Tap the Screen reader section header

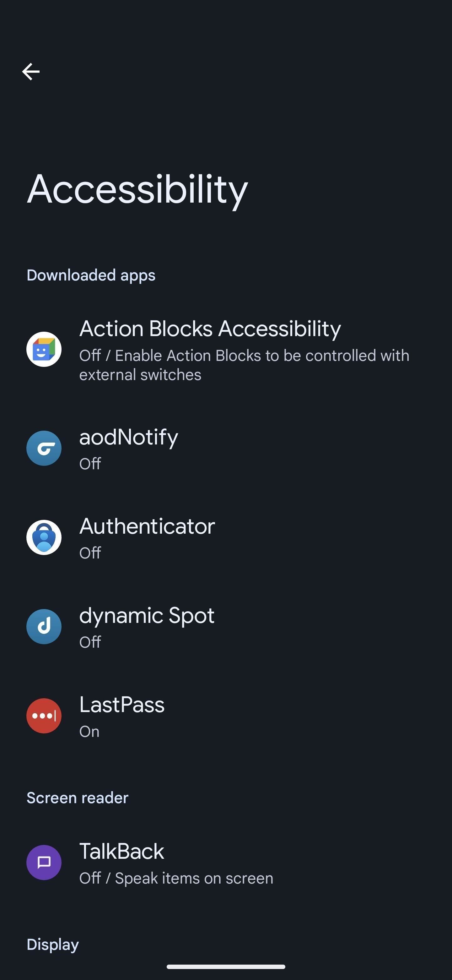(x=77, y=798)
